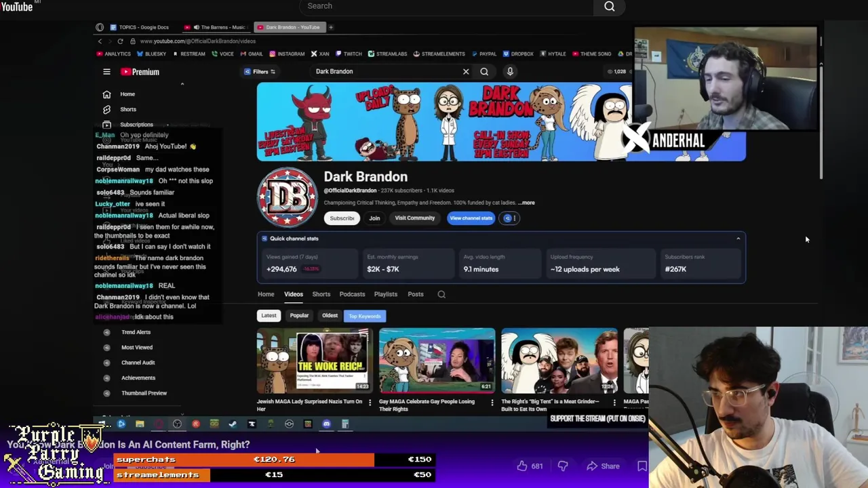
Task: Open options for Gay MAGA Celebrate video
Action: (x=492, y=403)
